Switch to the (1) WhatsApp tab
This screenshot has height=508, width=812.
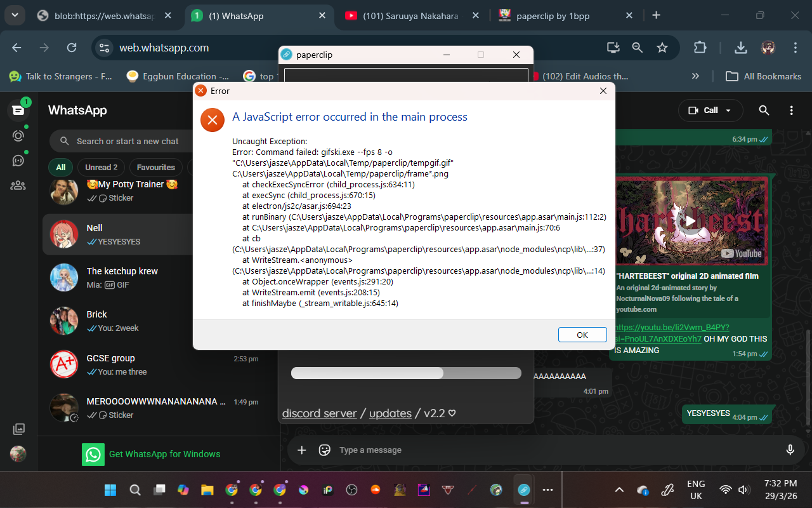259,16
